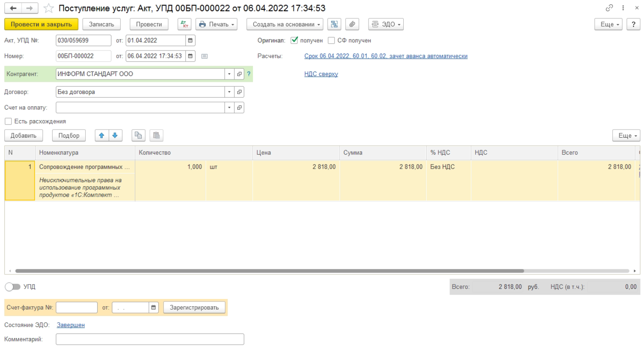
Task: Uncheck the Оригинал получен checkbox
Action: point(294,40)
